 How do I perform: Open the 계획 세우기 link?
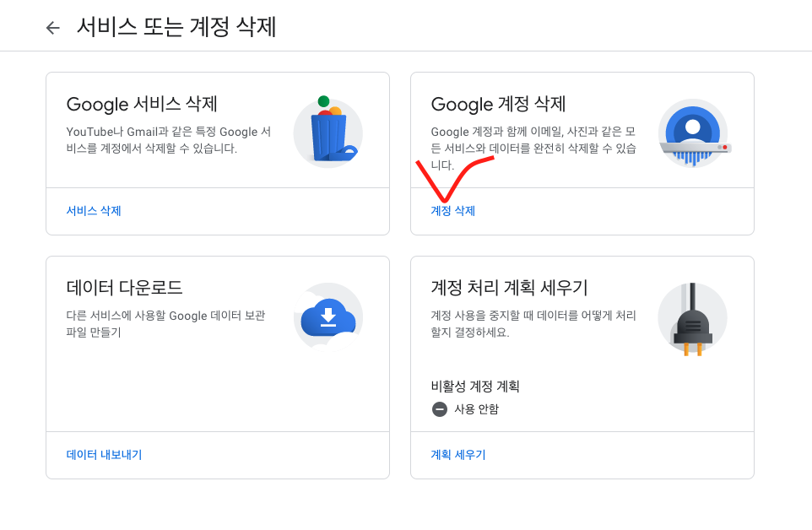click(x=458, y=454)
